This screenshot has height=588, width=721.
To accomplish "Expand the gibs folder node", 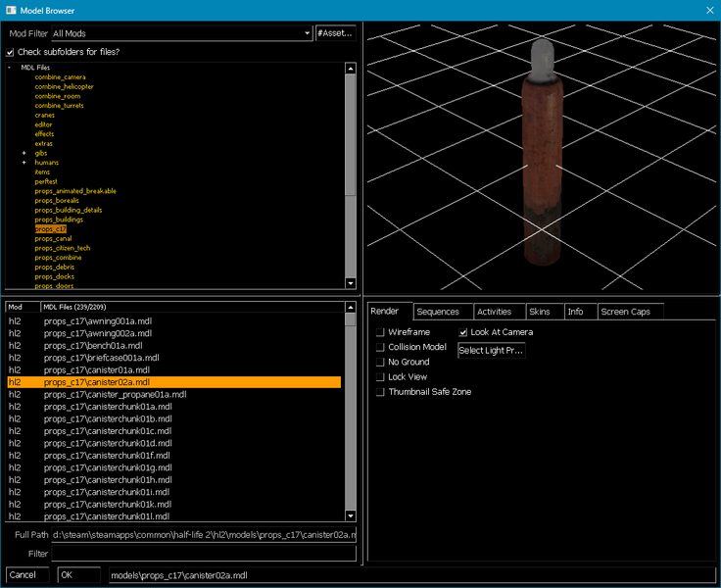I will point(24,153).
